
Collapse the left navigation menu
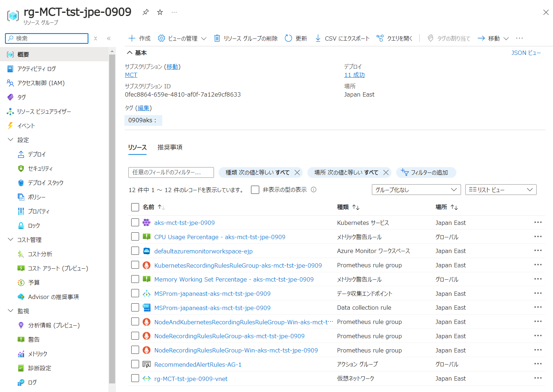tap(109, 38)
